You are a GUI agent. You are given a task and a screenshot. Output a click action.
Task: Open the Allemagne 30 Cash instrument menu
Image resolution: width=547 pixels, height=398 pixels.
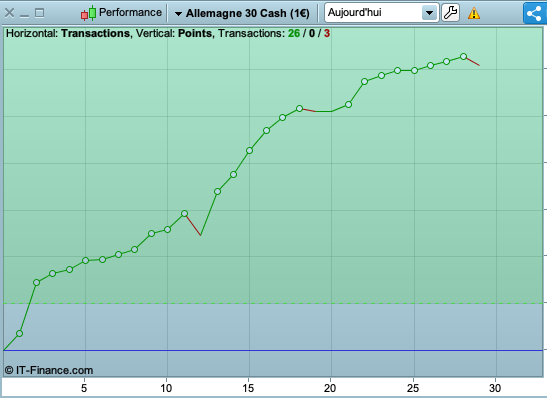(x=242, y=13)
